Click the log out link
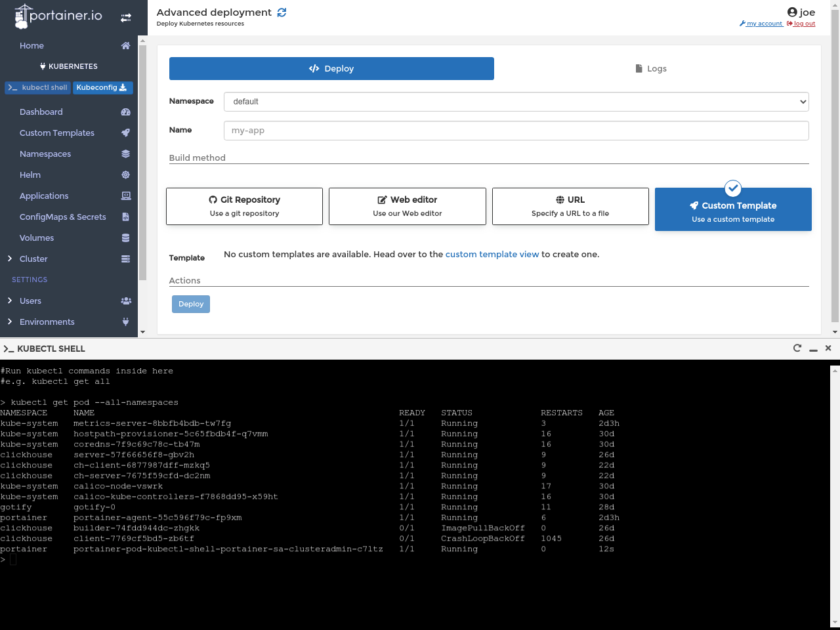Viewport: 840px width, 630px height. tap(801, 24)
